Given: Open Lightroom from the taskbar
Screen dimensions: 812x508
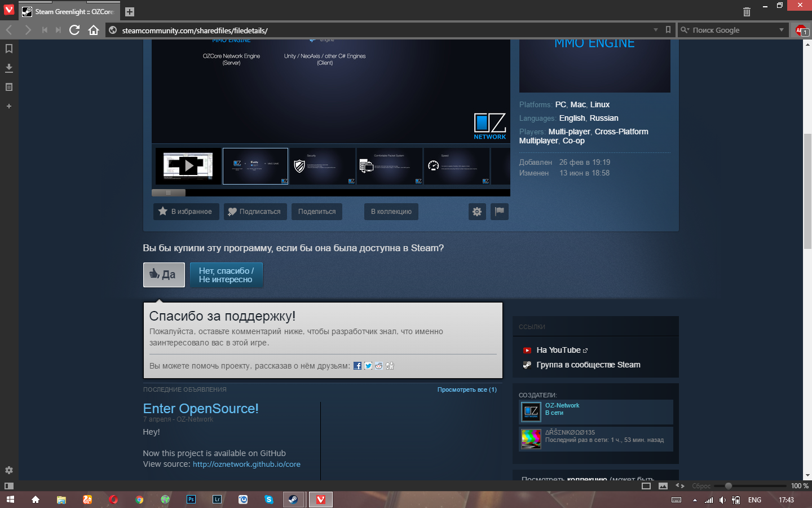Looking at the screenshot, I should pos(217,500).
